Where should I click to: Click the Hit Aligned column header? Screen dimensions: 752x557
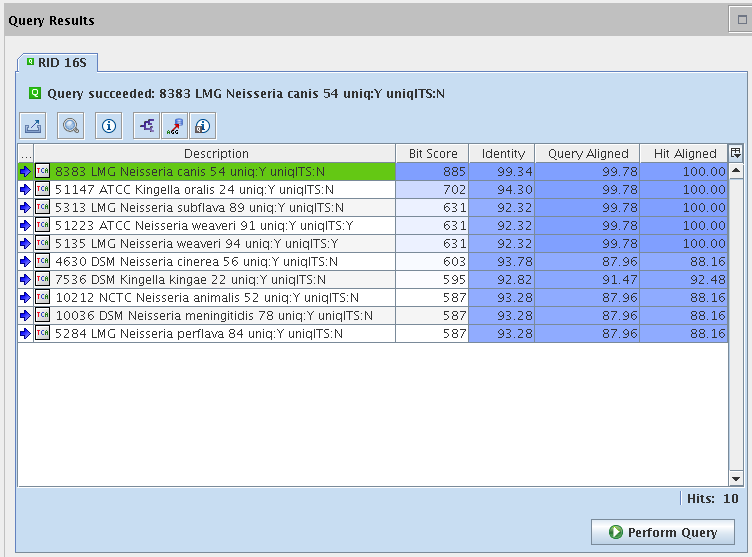click(x=684, y=153)
